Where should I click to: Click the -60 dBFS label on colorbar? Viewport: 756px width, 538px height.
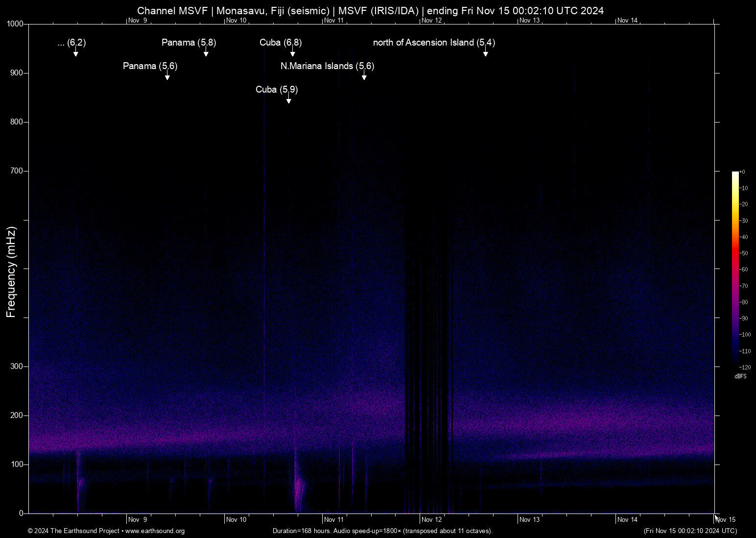pyautogui.click(x=743, y=269)
